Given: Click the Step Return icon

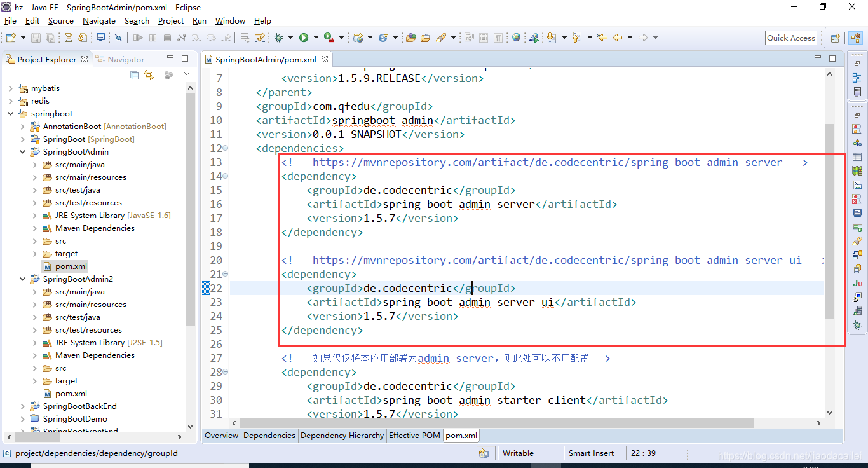Looking at the screenshot, I should (226, 38).
